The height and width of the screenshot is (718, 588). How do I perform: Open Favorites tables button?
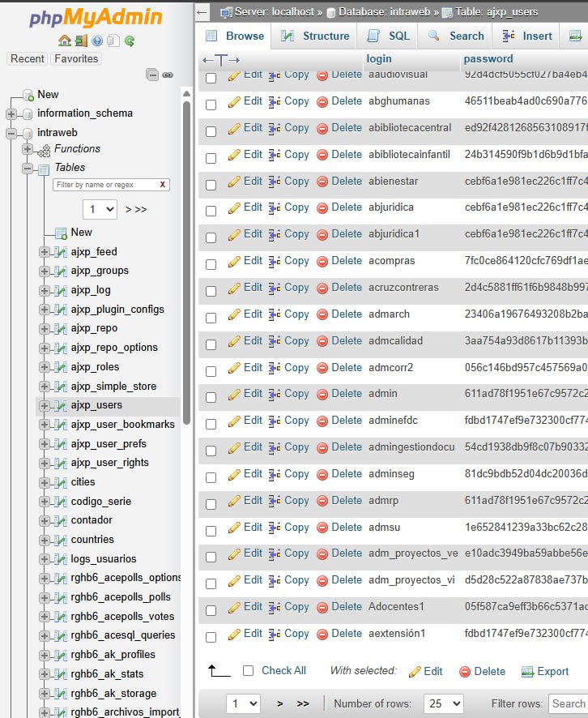coord(76,58)
